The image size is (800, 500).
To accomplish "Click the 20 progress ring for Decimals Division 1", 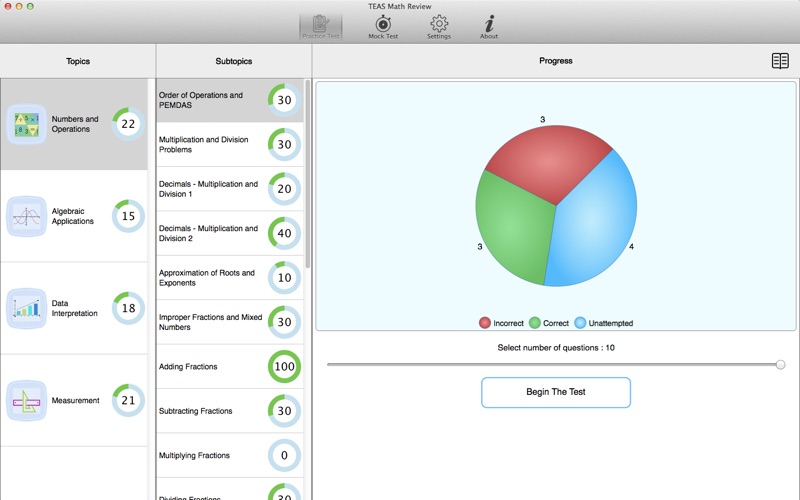I will (x=284, y=189).
